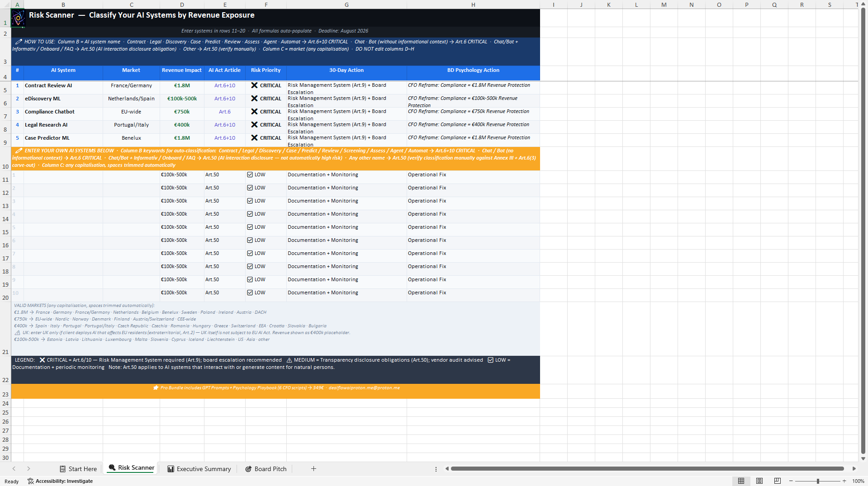Click the zoom out minus button
This screenshot has height=486, width=868.
[791, 481]
